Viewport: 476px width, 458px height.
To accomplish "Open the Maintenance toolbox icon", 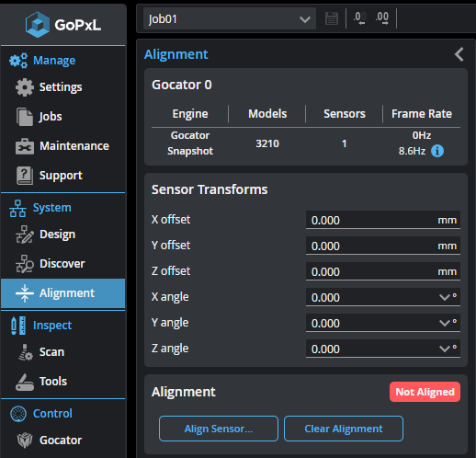I will (25, 146).
